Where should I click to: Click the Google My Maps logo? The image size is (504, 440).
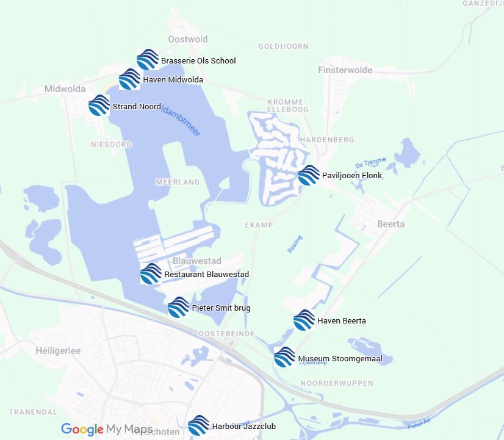(x=107, y=430)
